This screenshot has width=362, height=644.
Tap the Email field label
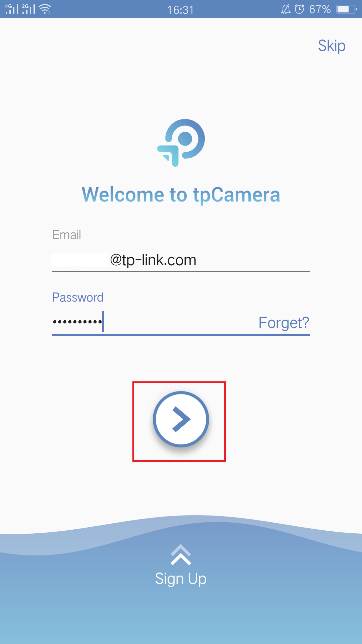pyautogui.click(x=67, y=235)
